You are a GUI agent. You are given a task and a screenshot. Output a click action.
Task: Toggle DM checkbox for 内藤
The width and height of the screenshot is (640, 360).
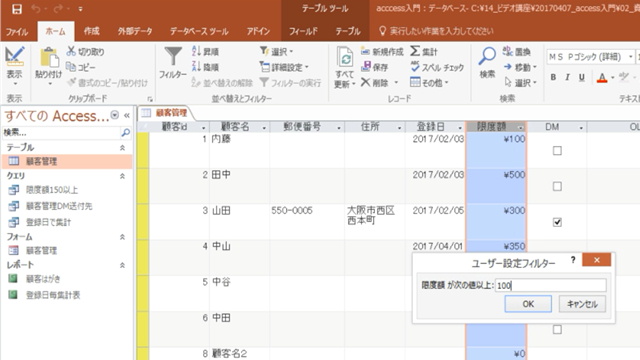coord(557,151)
